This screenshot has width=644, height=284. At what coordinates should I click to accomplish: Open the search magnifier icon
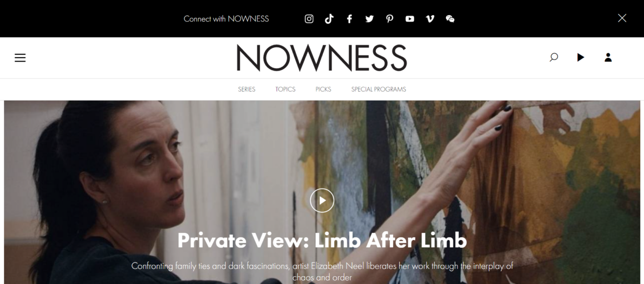(554, 57)
